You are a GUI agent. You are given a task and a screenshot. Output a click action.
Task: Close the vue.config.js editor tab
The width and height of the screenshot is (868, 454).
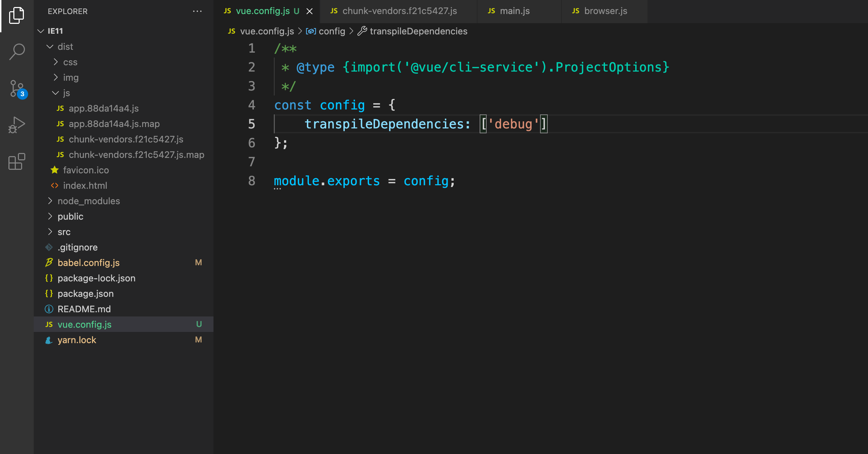pos(309,11)
